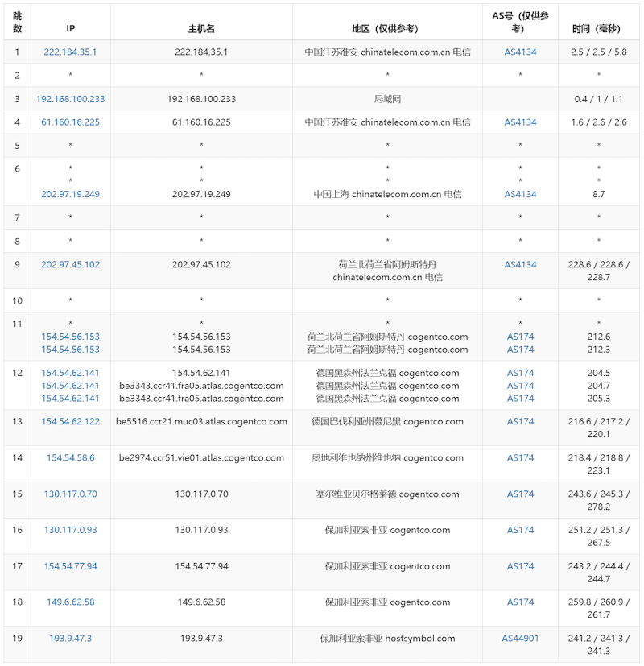Screen dimensions: 644x666
Task: Select hostname be2974.ccr51.vie01.atlas.cogentco.com
Action: (201, 458)
